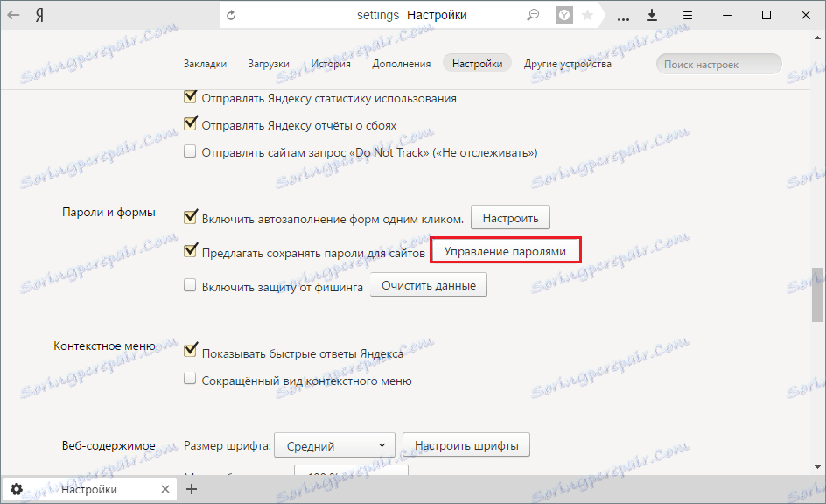
Task: Click the Очистить данные button
Action: pyautogui.click(x=428, y=285)
